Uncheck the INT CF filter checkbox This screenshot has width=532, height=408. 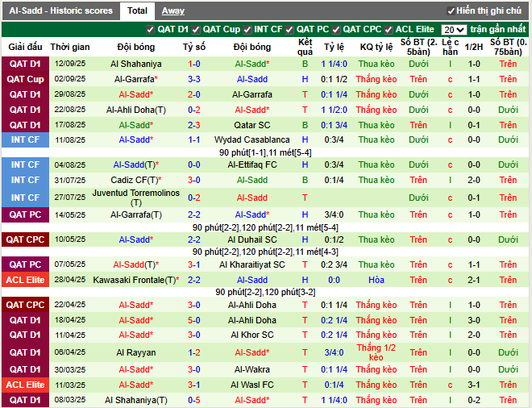point(247,30)
